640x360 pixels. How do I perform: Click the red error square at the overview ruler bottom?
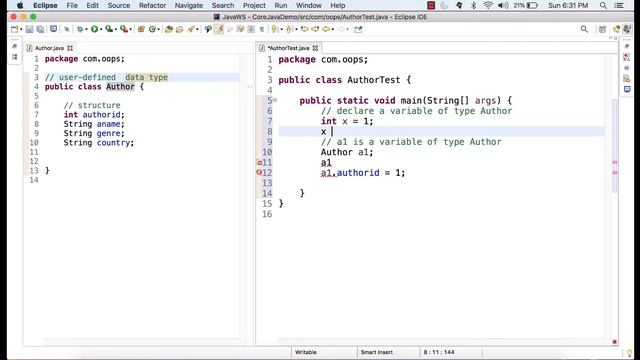click(x=615, y=342)
